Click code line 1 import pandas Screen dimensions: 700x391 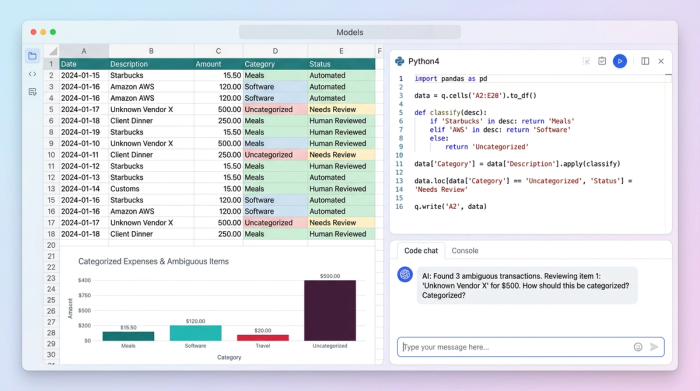tap(451, 79)
